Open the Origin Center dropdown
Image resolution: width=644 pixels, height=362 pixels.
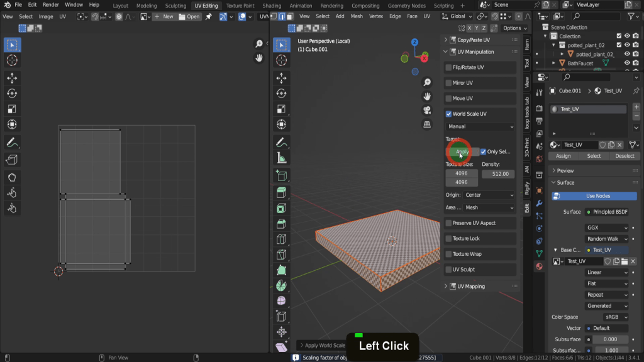click(x=489, y=195)
